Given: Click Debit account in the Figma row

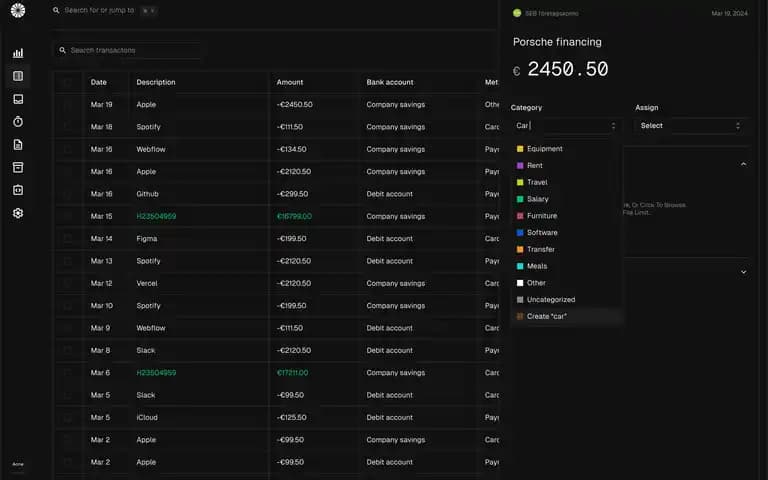Looking at the screenshot, I should click(389, 239).
